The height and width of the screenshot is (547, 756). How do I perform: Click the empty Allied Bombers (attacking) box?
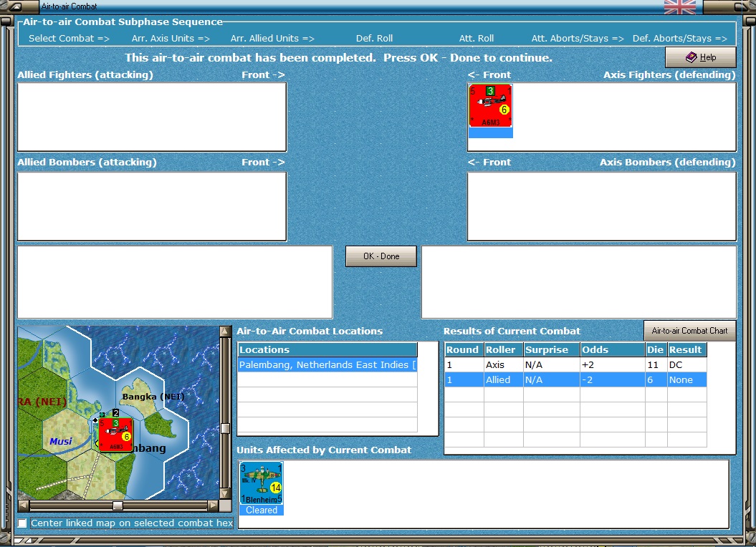(152, 206)
